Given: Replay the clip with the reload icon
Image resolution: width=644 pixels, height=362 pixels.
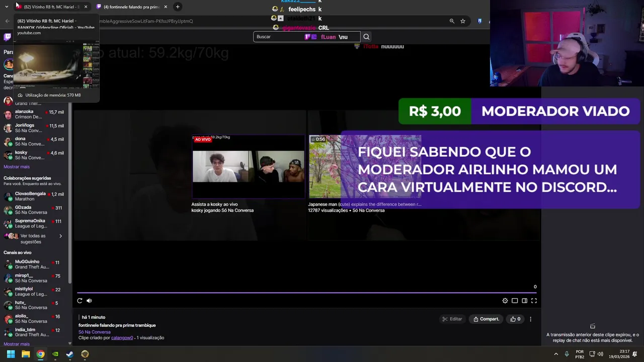Looking at the screenshot, I should 79,301.
